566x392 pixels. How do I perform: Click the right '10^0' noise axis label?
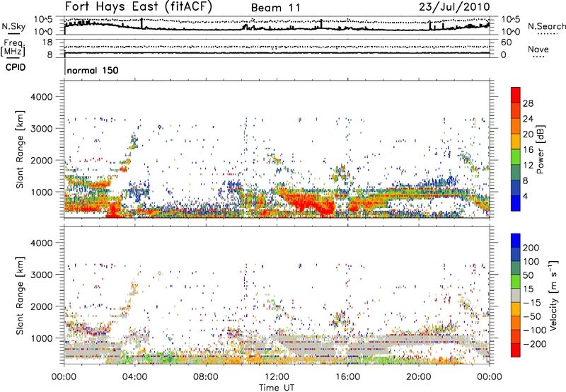tap(511, 32)
